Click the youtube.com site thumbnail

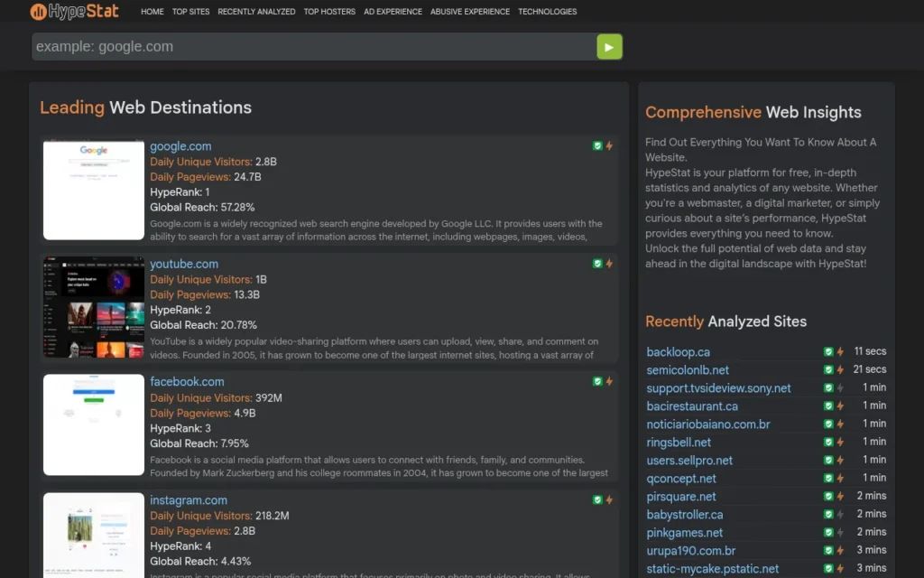[x=94, y=307]
